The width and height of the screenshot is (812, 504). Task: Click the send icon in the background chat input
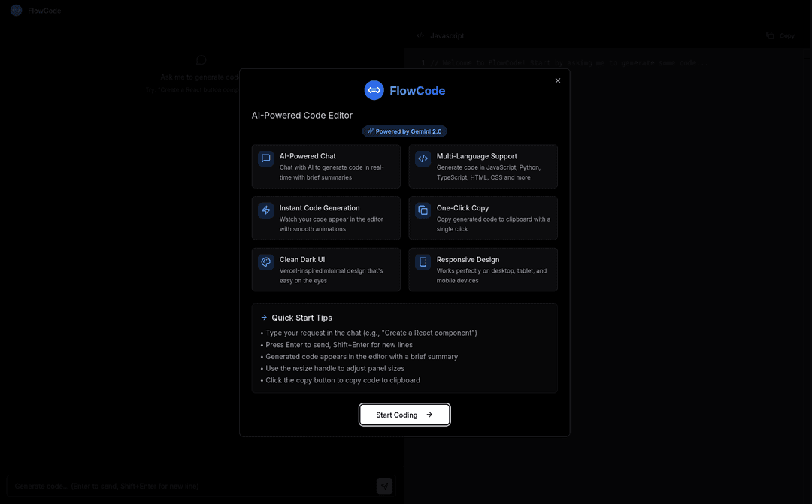click(384, 487)
